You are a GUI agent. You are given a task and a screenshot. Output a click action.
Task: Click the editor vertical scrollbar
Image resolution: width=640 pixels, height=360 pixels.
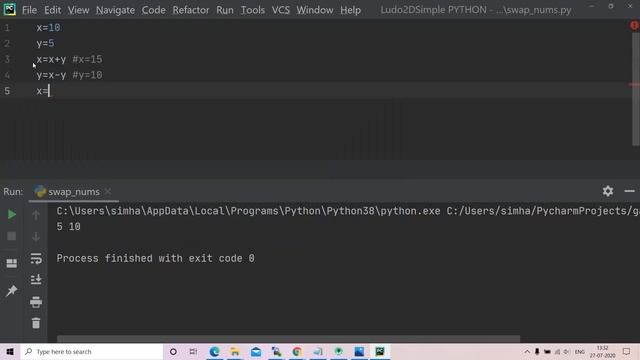636,88
